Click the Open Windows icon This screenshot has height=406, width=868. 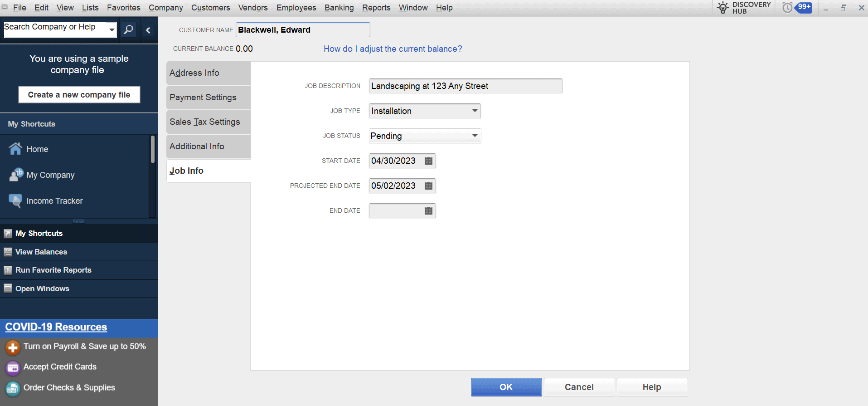pyautogui.click(x=8, y=289)
